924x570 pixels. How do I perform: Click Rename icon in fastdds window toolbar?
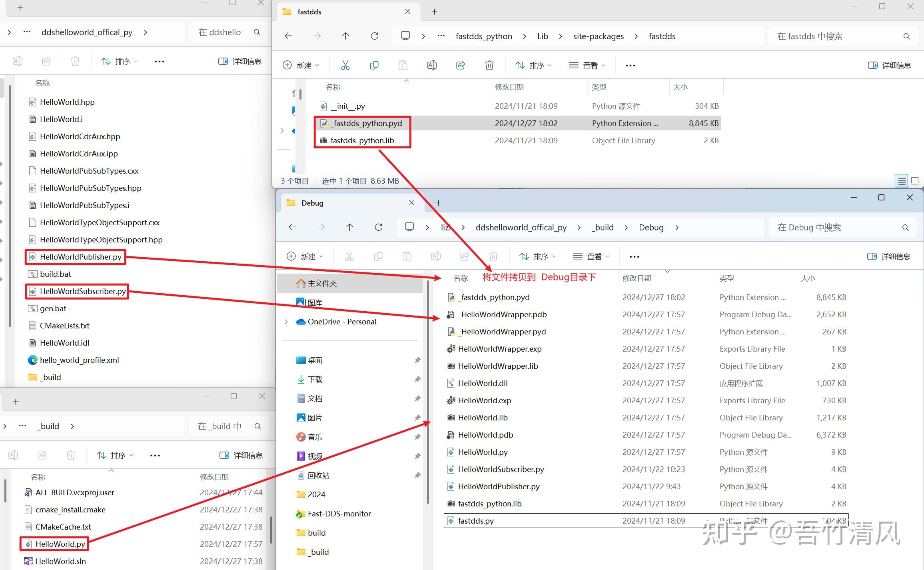click(x=431, y=65)
